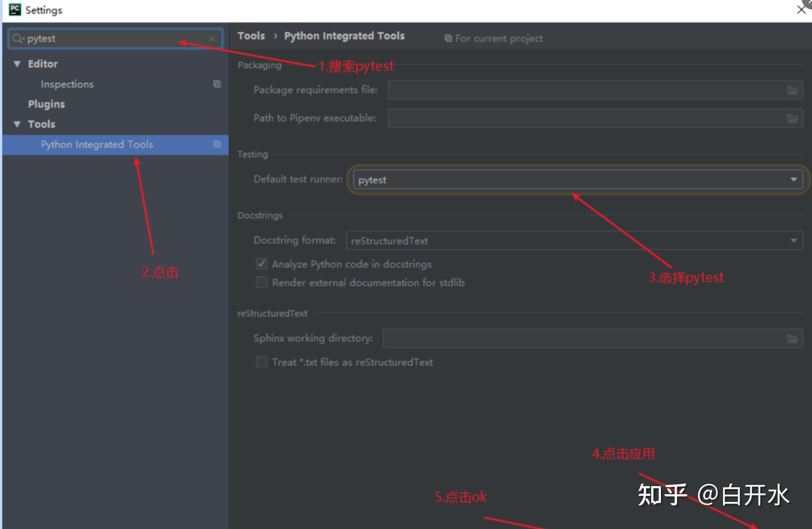Select Plugins in the settings tree

click(46, 104)
